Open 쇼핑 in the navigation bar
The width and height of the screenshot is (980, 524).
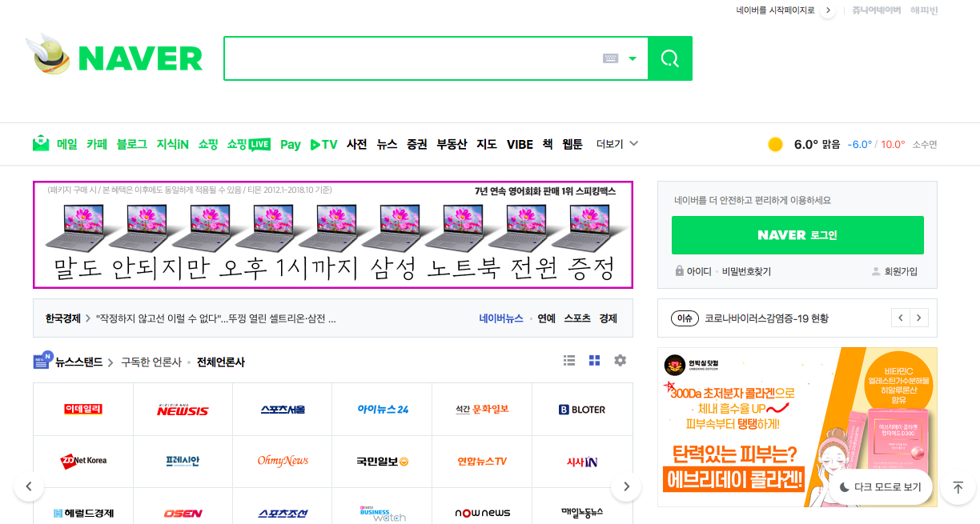pos(208,144)
